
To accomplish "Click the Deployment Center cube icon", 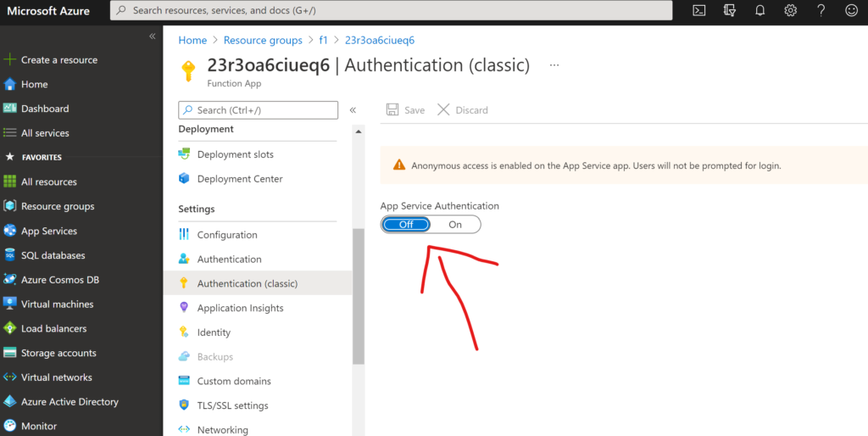I will [184, 178].
